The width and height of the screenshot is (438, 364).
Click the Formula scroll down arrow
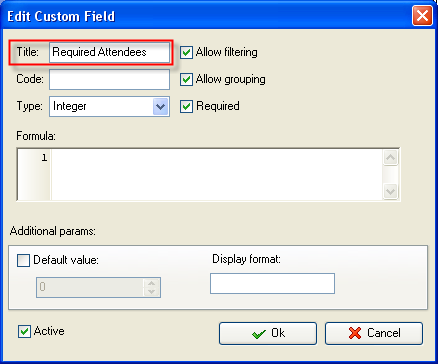click(x=390, y=191)
